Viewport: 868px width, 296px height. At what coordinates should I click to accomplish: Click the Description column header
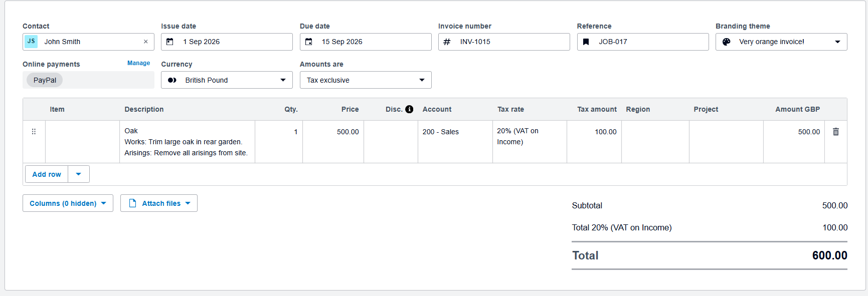click(x=144, y=109)
